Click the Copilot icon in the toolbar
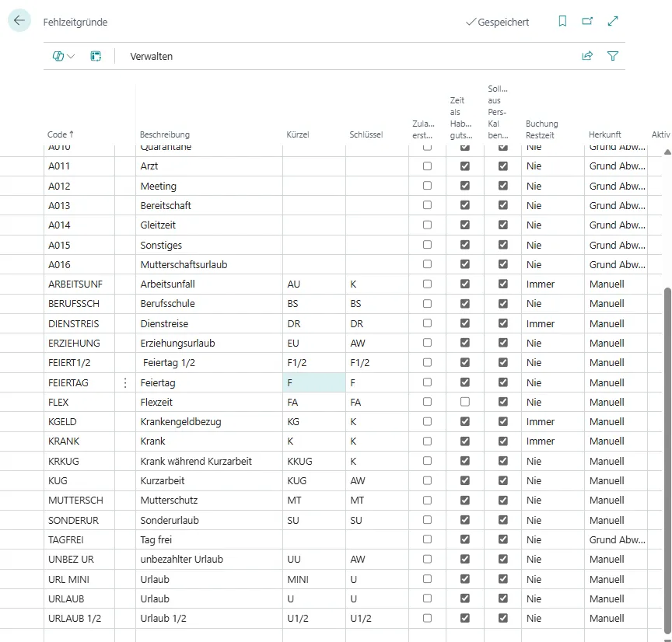 pyautogui.click(x=58, y=56)
